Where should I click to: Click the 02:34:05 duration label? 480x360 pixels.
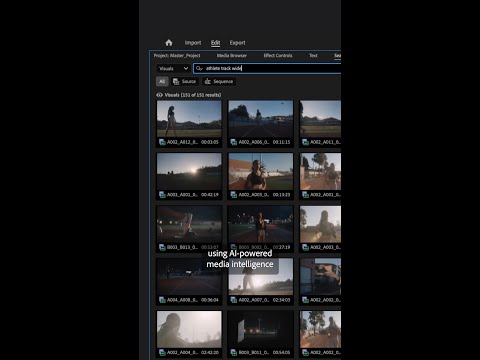(x=281, y=300)
